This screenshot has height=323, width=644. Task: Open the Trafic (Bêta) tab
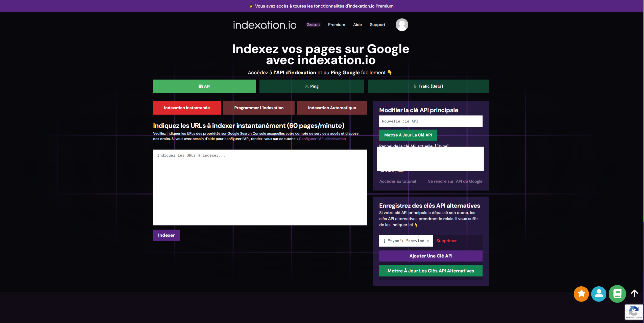(428, 86)
